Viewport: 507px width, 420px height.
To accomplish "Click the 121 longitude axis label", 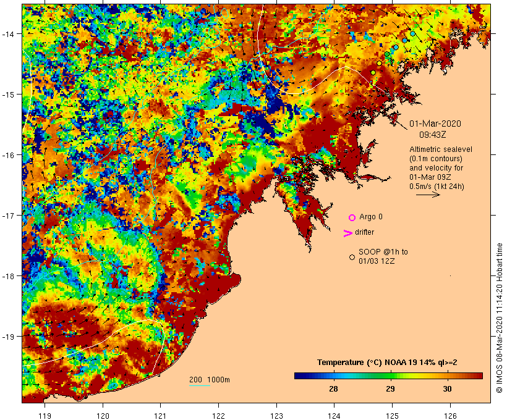I will click(160, 416).
